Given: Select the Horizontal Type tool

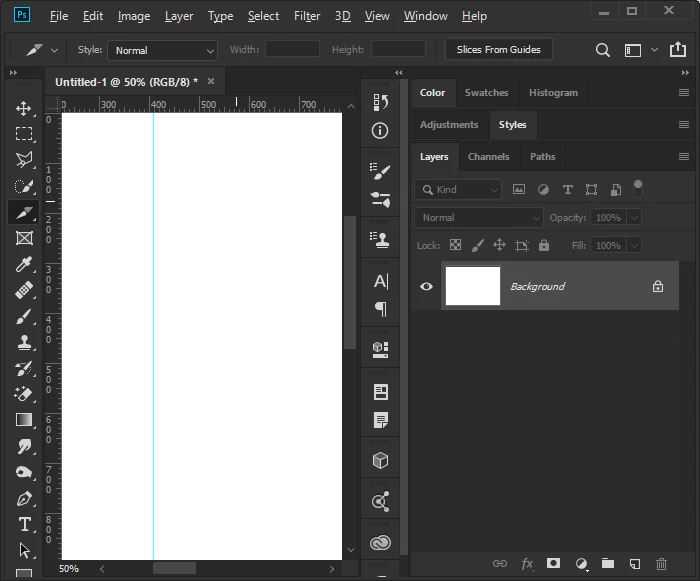Looking at the screenshot, I should pyautogui.click(x=24, y=525).
